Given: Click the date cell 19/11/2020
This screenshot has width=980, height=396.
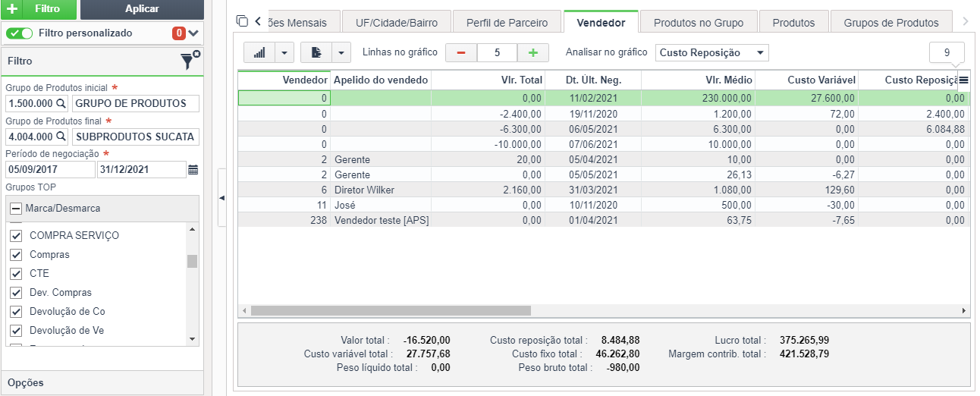Looking at the screenshot, I should click(x=593, y=114).
